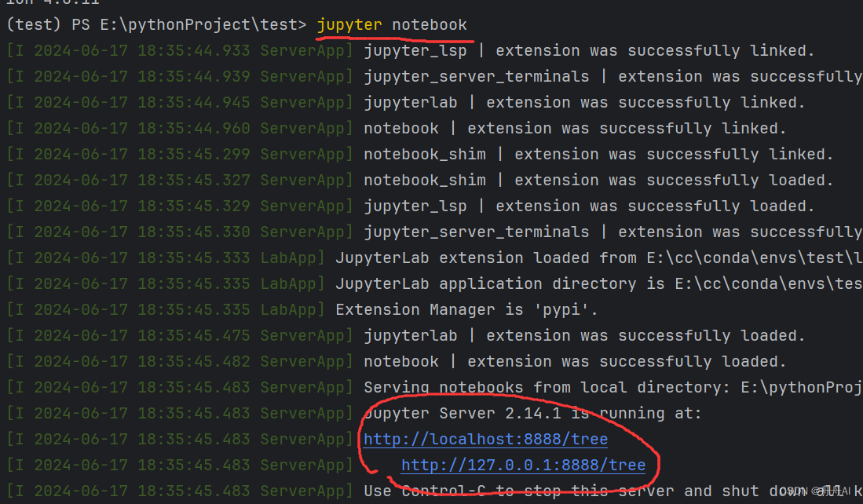Click jupyter_server_terminals line at 18:35:44.939
863x504 pixels.
pos(613,76)
